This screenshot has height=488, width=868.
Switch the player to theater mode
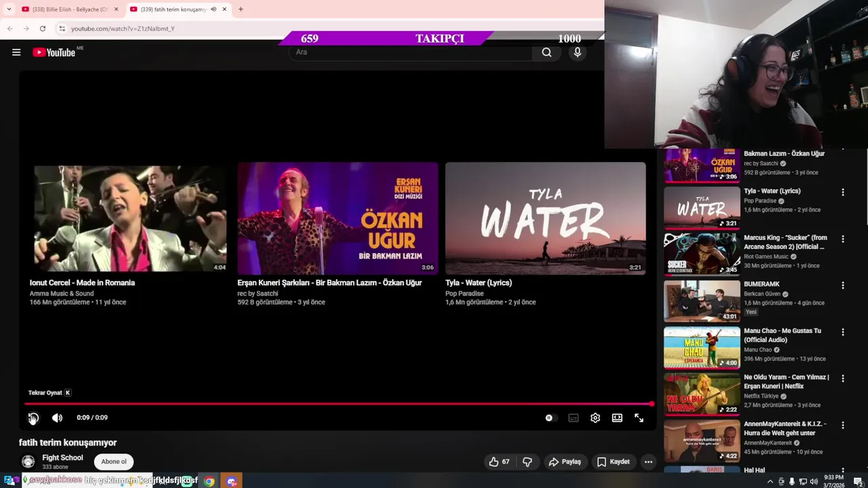click(617, 418)
